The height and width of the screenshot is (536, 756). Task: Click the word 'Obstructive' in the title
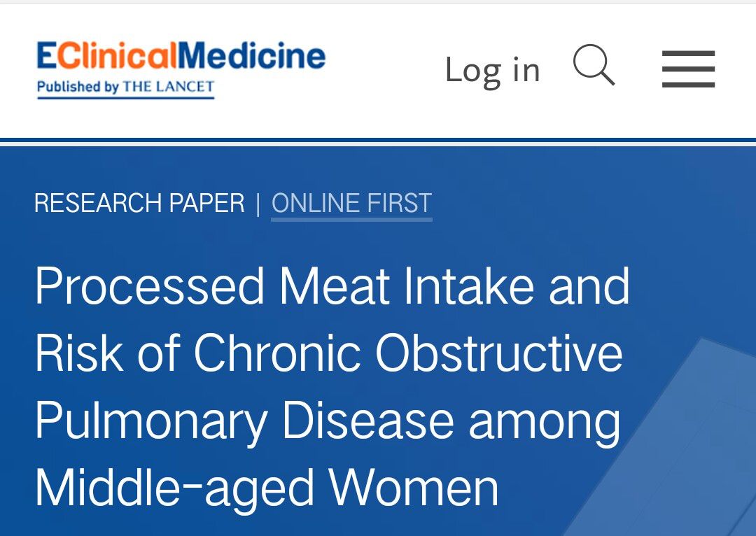pos(498,353)
